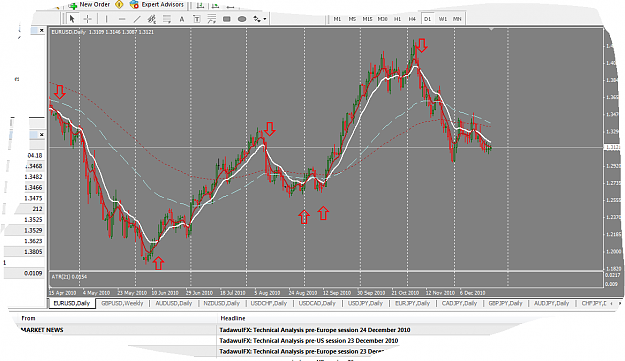Open the NZDUSD,Daily chart tab
The height and width of the screenshot is (361, 625).
222,303
